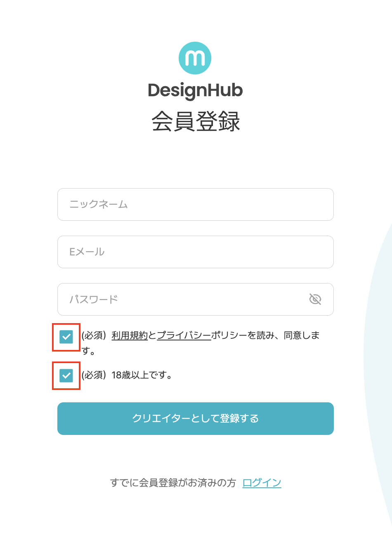The image size is (392, 548).
Task: Click the ログイン login link
Action: coord(262,482)
